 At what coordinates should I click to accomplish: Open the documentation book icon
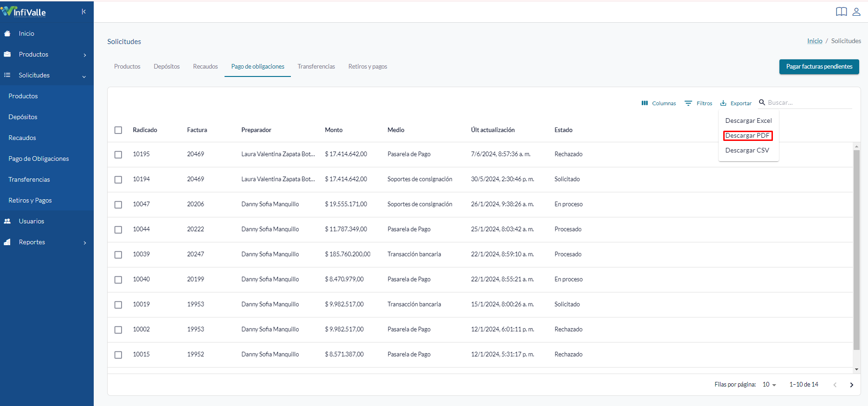click(x=841, y=12)
